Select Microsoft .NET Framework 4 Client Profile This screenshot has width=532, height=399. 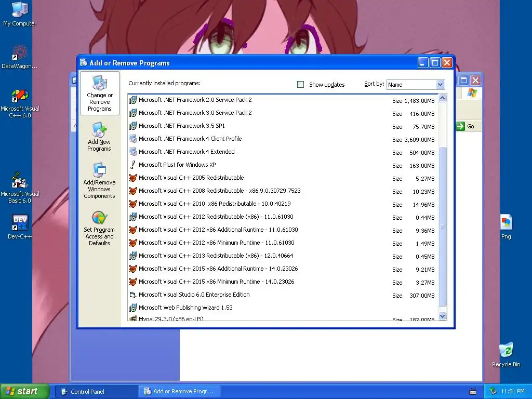(283, 139)
